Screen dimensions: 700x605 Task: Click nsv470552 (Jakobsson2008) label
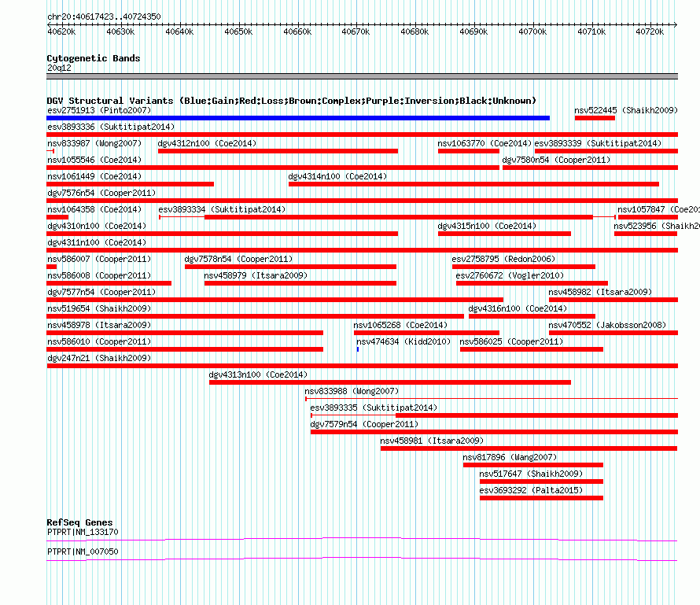coord(607,325)
